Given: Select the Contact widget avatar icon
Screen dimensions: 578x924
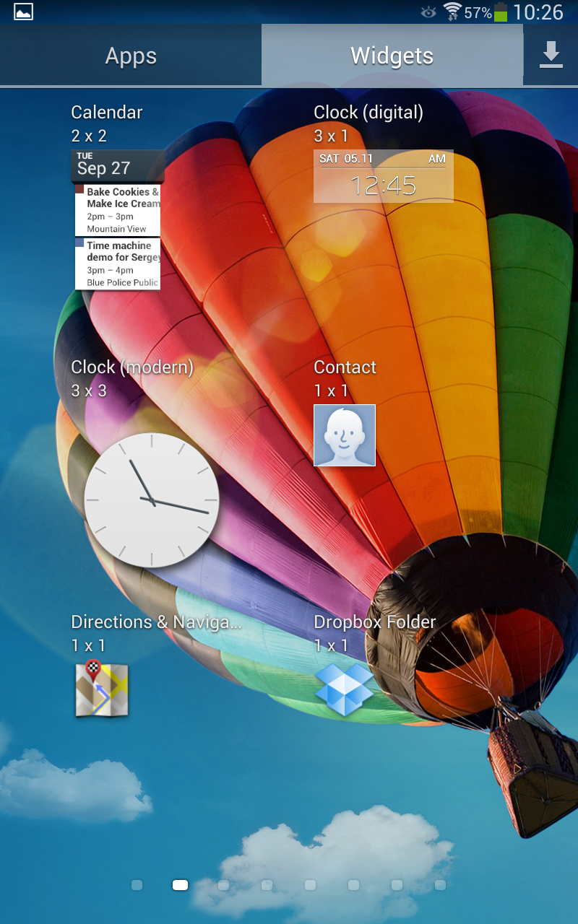Looking at the screenshot, I should [x=345, y=435].
